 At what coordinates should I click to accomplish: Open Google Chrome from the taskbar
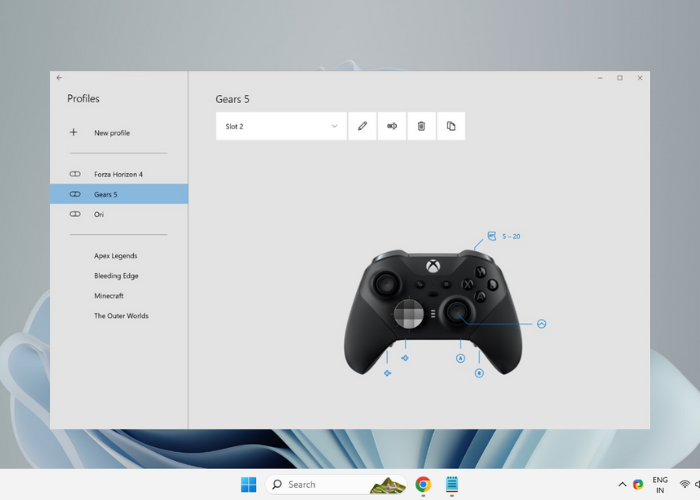[423, 484]
